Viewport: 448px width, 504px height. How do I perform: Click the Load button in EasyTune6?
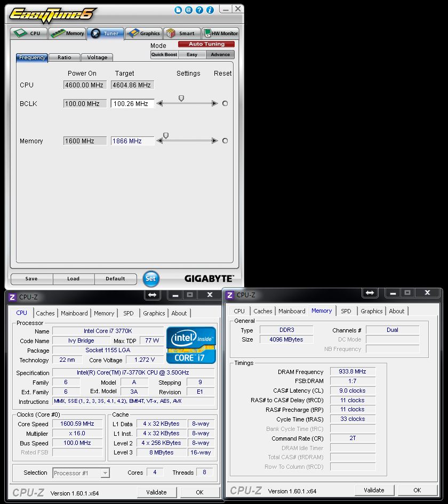(x=74, y=279)
